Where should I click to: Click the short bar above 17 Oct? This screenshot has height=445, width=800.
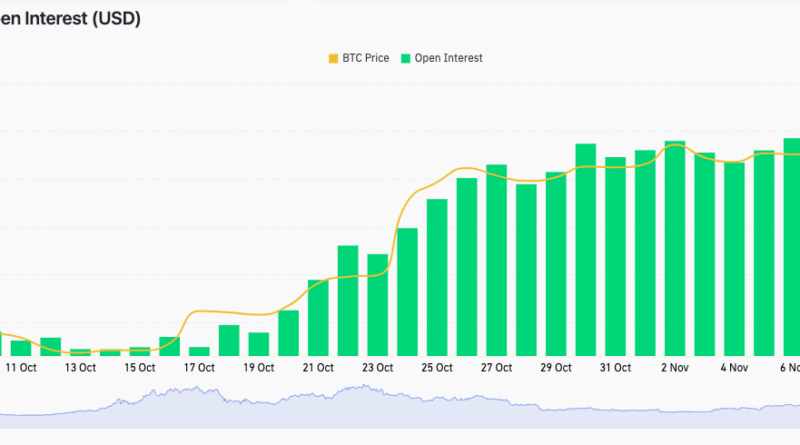[x=199, y=351]
